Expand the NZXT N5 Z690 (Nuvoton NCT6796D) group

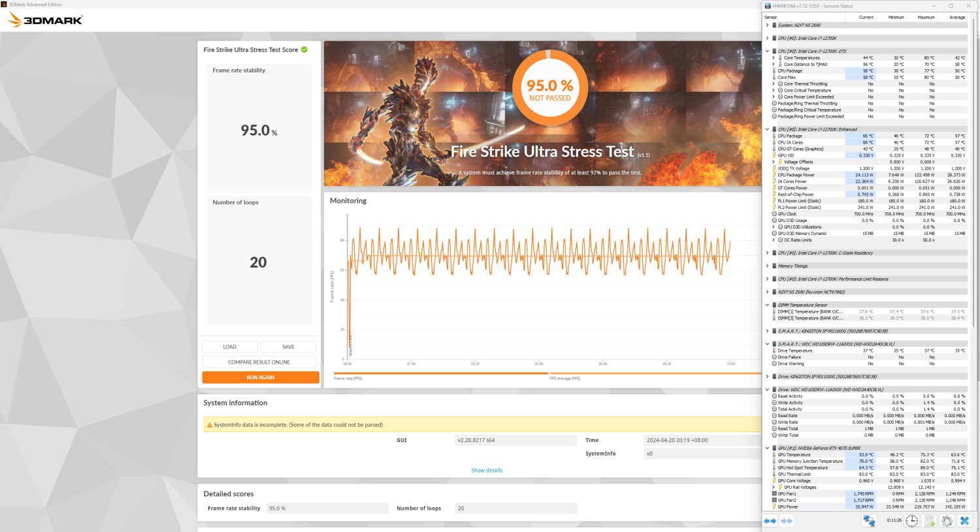point(768,292)
